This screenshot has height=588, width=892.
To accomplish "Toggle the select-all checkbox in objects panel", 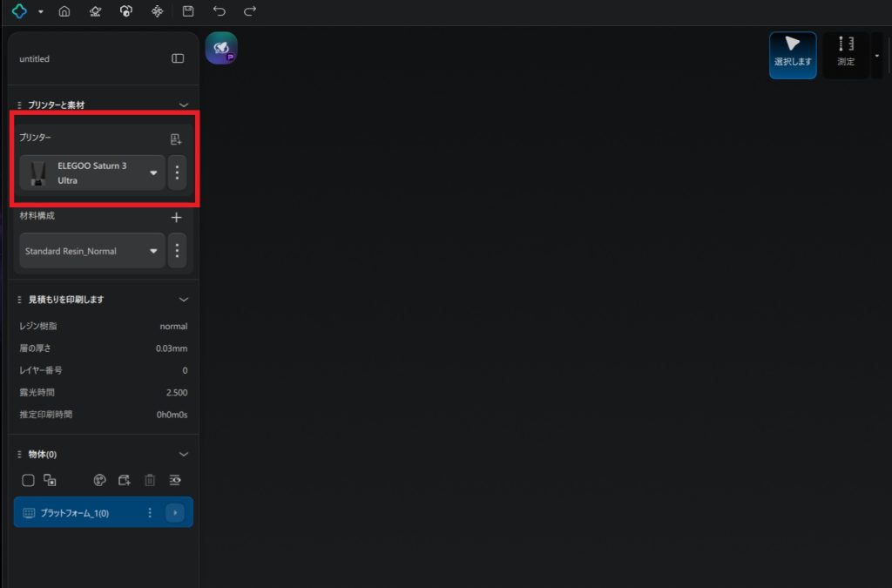I will (28, 480).
